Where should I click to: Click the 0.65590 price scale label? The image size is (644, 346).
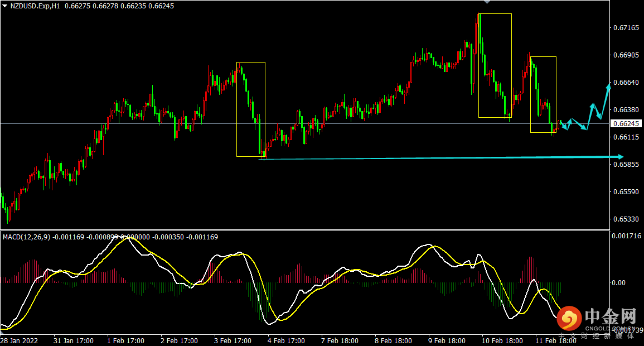[x=626, y=192]
